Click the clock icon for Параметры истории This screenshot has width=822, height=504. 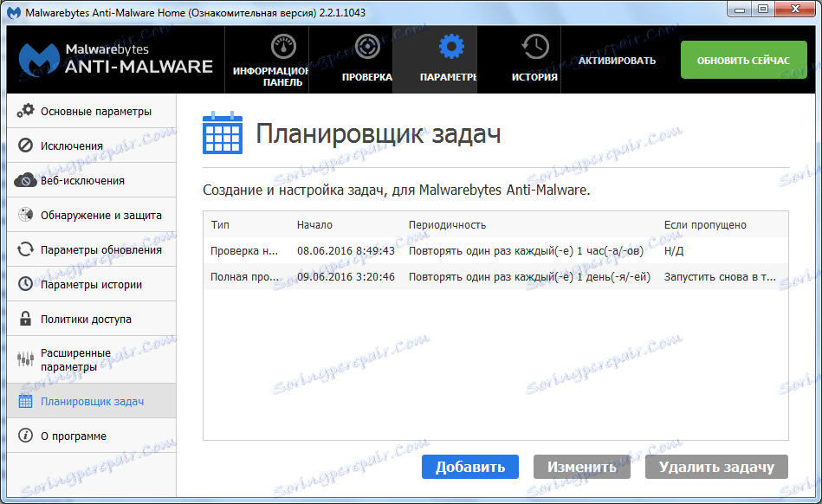point(25,283)
